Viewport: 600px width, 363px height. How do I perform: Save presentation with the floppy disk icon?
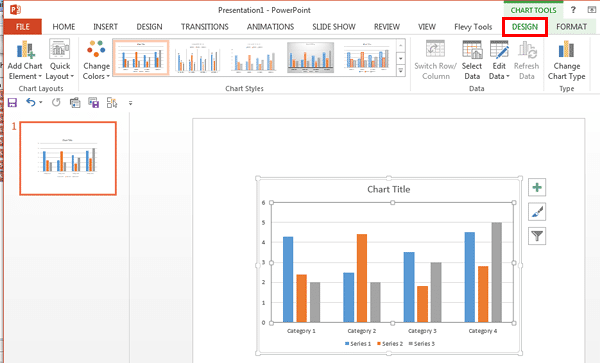pos(12,103)
